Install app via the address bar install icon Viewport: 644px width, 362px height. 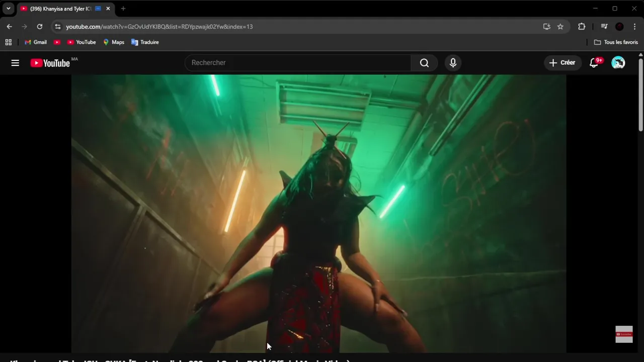pyautogui.click(x=546, y=27)
